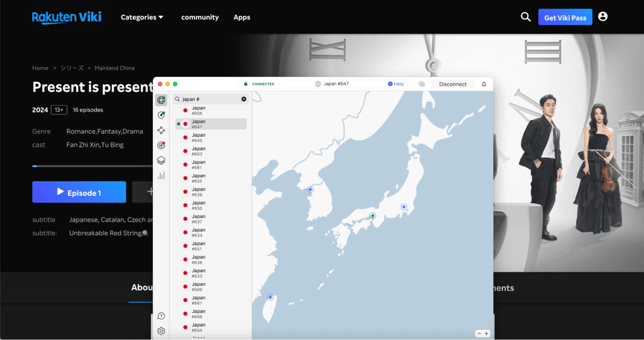Open the user account profile icon

point(602,16)
